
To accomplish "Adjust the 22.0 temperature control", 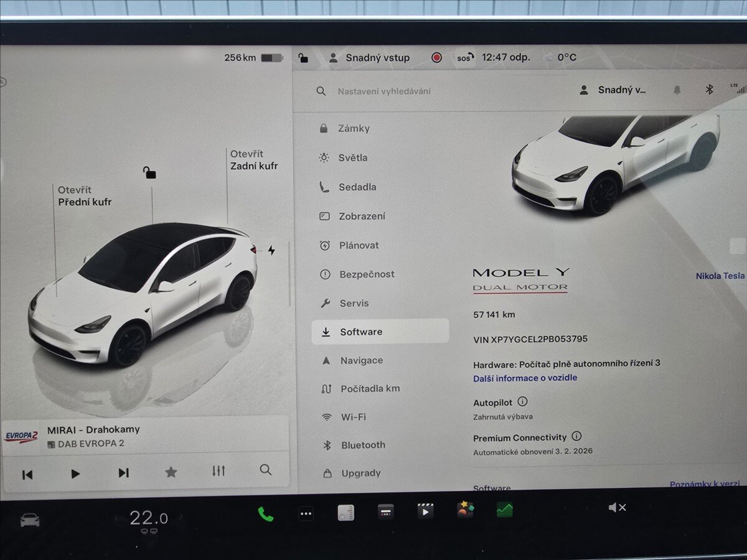I will point(148,517).
